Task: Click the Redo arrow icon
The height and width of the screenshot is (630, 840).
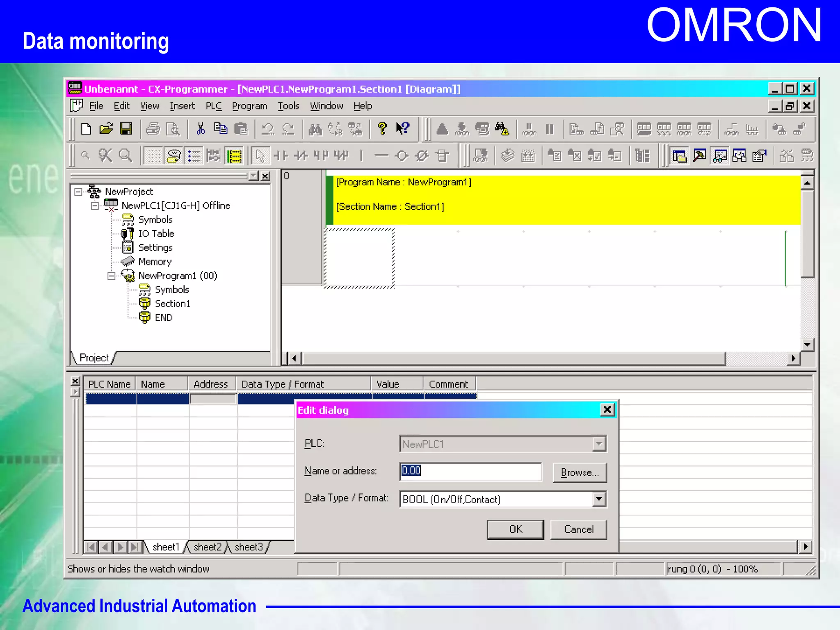Action: click(x=288, y=129)
